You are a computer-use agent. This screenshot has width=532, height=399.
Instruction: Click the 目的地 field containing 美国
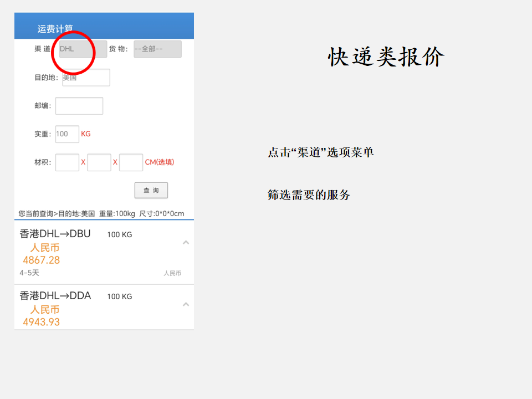coord(86,78)
